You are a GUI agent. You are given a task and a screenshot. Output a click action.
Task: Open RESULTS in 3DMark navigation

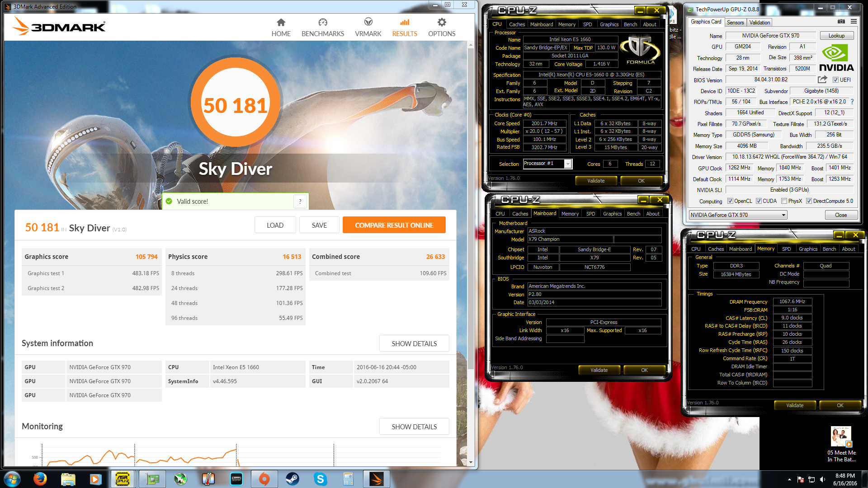tap(405, 28)
